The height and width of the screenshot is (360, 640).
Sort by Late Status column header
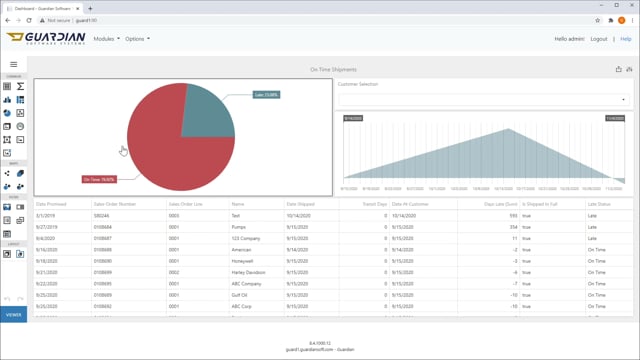(599, 204)
